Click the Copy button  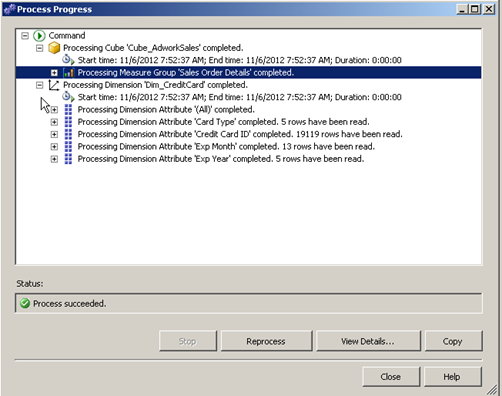(453, 341)
